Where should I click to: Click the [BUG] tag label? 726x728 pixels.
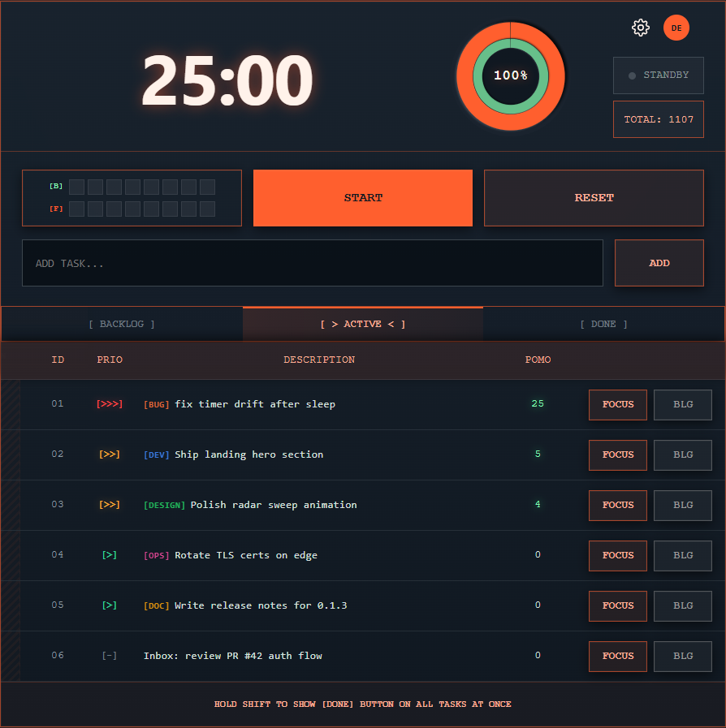pos(157,404)
